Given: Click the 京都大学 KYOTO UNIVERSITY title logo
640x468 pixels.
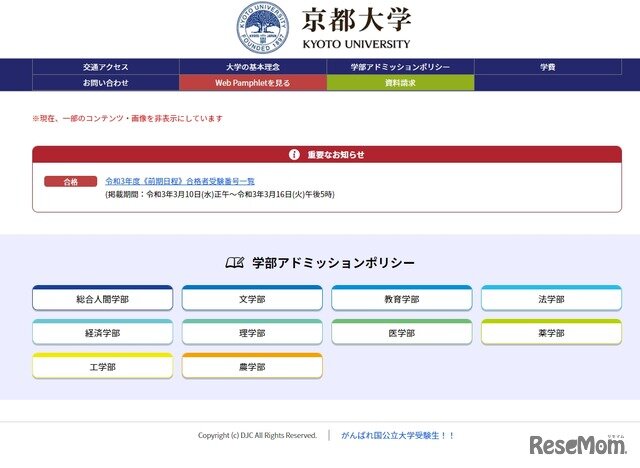Looking at the screenshot, I should pyautogui.click(x=356, y=29).
